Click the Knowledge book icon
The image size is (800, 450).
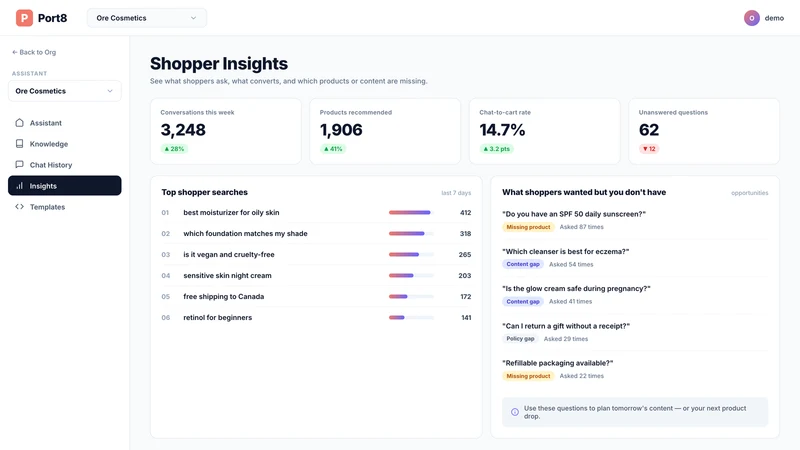pos(19,143)
